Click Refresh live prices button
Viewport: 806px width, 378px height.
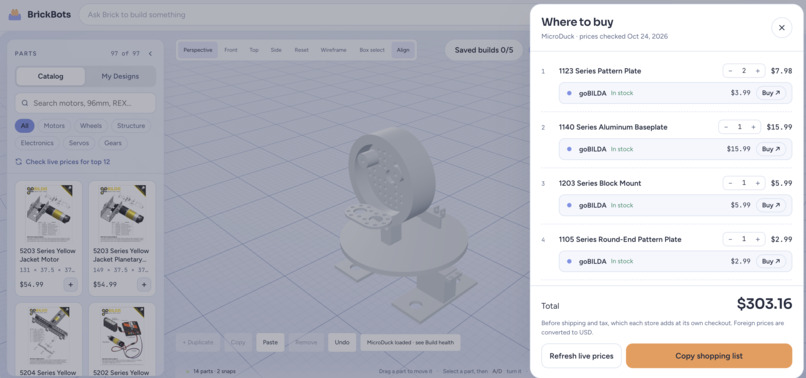(x=581, y=356)
